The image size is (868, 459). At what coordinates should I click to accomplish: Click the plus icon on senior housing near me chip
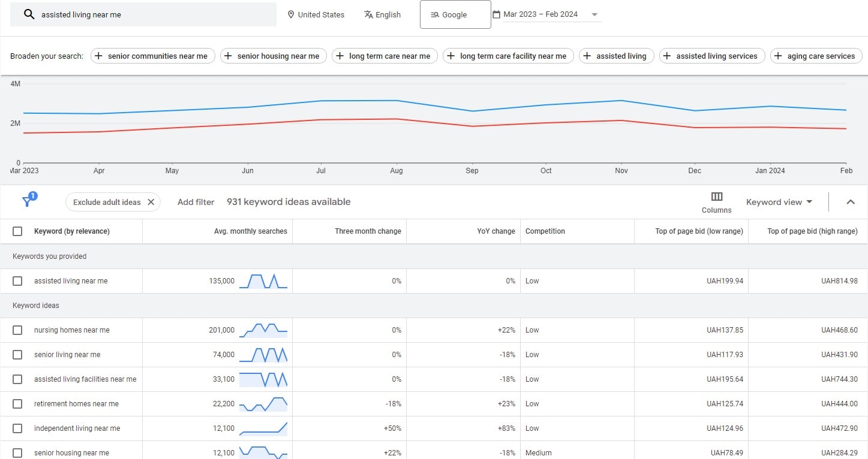pos(228,56)
